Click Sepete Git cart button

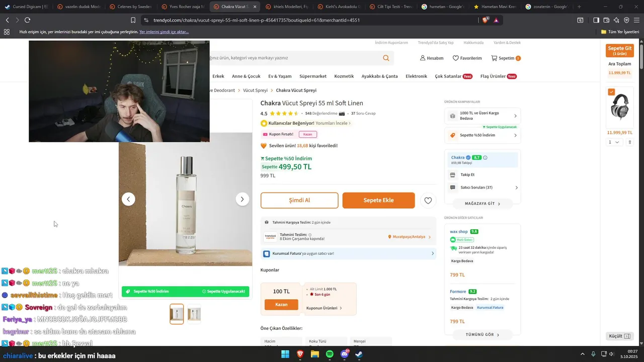click(x=620, y=51)
